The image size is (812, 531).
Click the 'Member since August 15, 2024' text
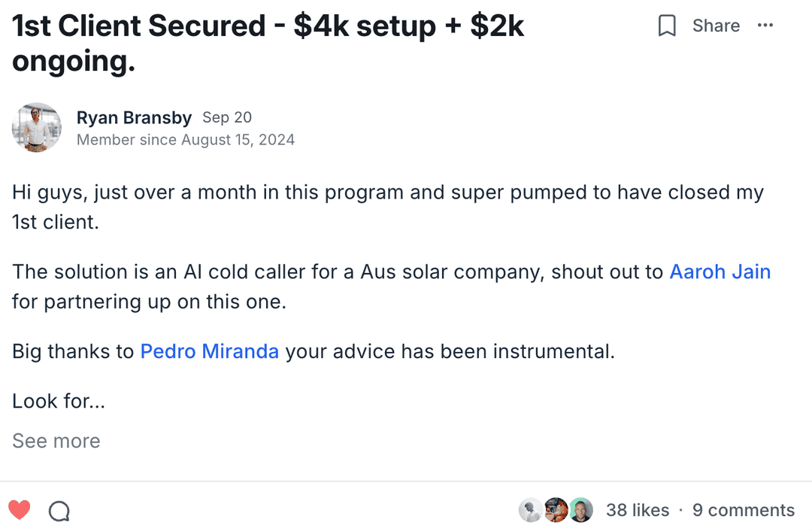pos(186,140)
